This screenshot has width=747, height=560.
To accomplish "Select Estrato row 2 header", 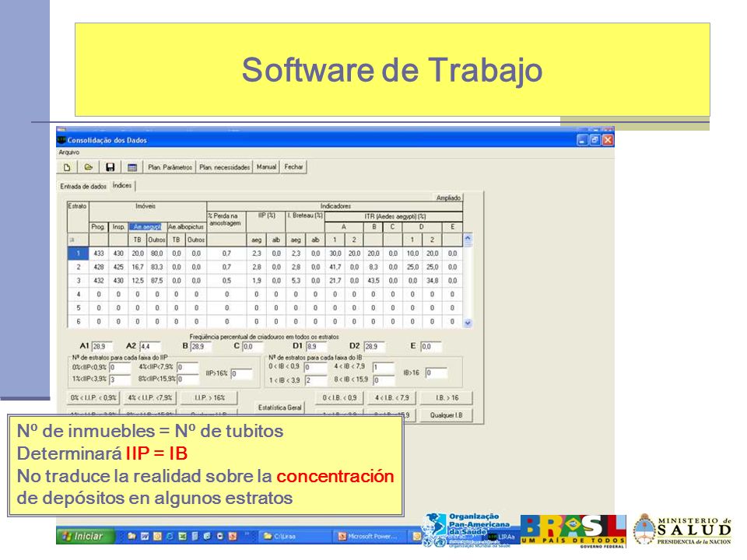I will point(79,267).
